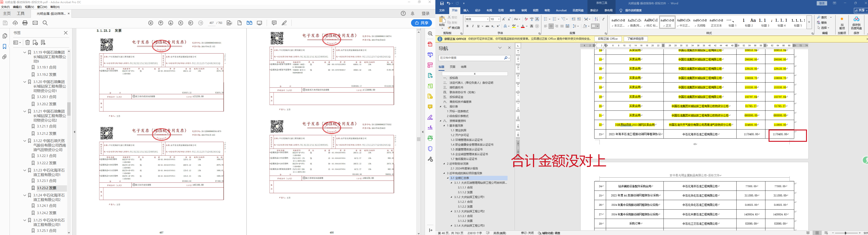
Task: Delete the selected bookmark in Acrobat
Action: [28, 42]
